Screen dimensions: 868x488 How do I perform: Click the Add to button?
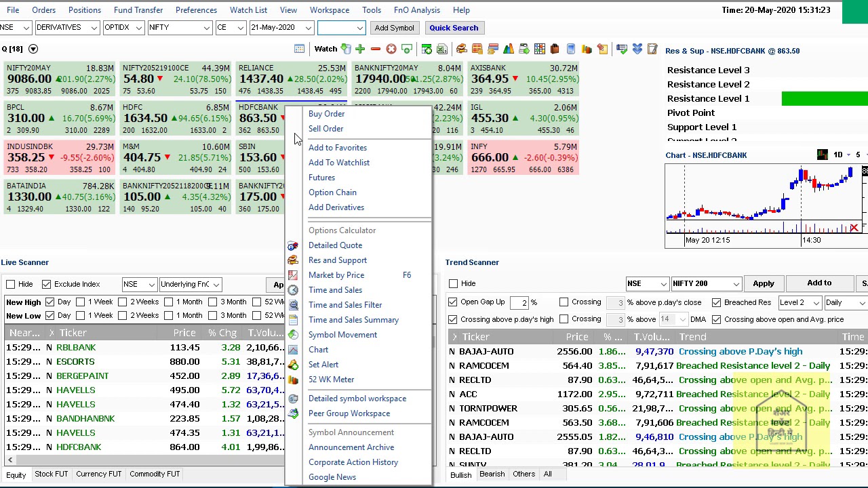click(x=818, y=283)
